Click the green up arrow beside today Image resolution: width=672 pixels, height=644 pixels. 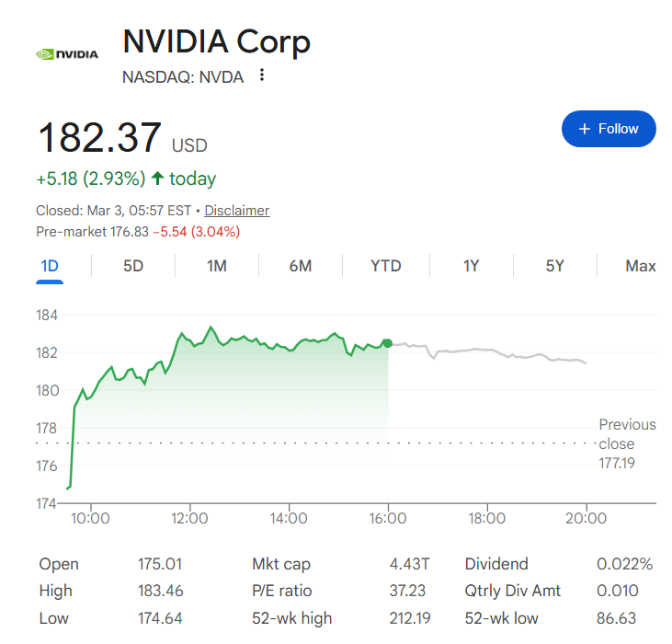pos(158,178)
